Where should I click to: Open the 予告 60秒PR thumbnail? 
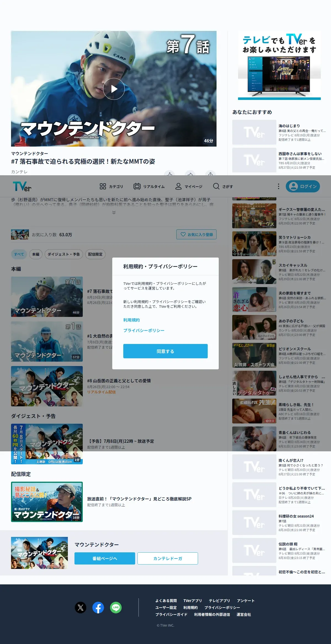47,444
